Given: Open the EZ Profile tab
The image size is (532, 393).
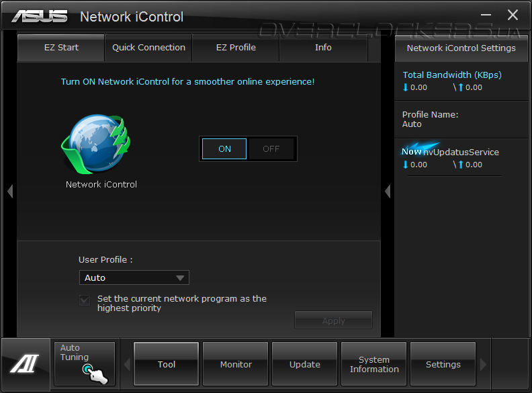Looking at the screenshot, I should coord(236,48).
